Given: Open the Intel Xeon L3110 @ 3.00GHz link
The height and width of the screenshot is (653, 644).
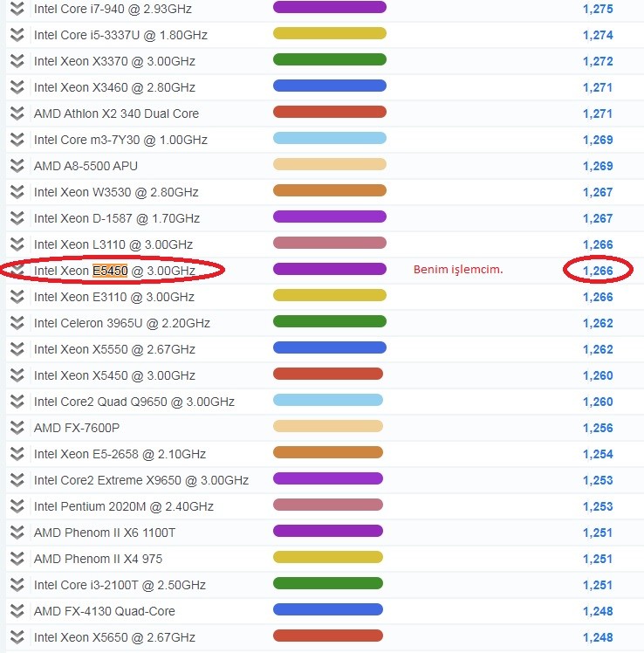Looking at the screenshot, I should [x=113, y=244].
